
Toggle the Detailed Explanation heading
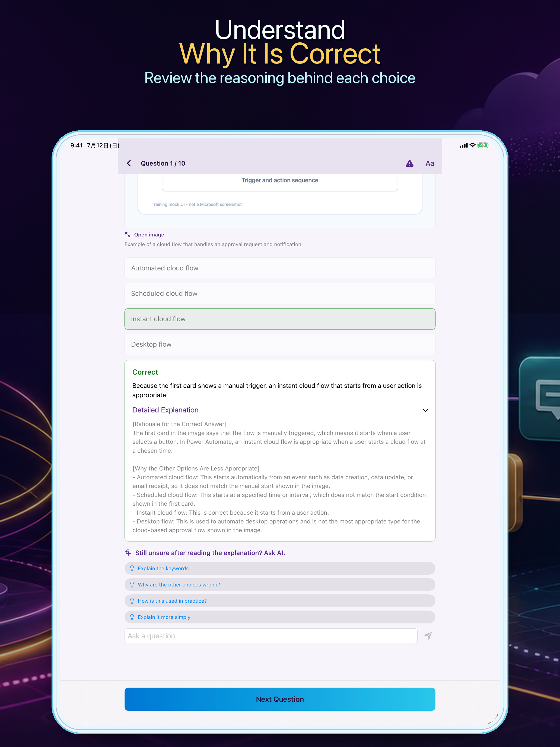(166, 410)
